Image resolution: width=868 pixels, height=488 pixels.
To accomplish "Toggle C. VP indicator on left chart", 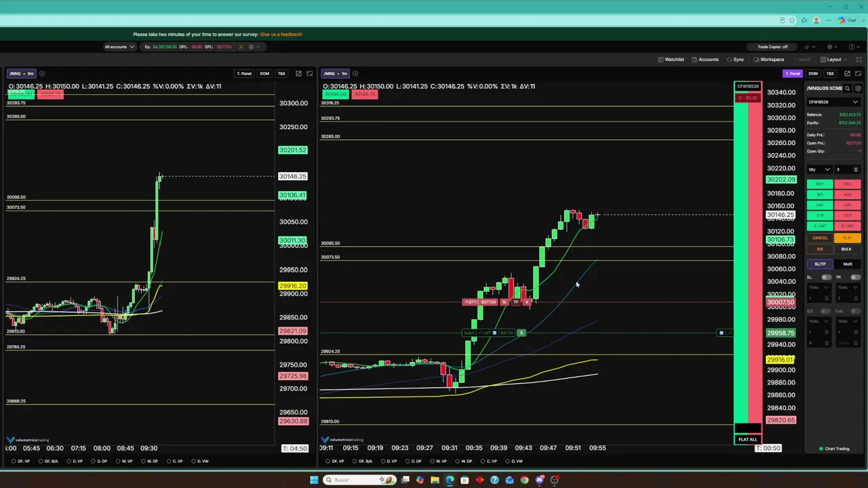I will pos(174,461).
